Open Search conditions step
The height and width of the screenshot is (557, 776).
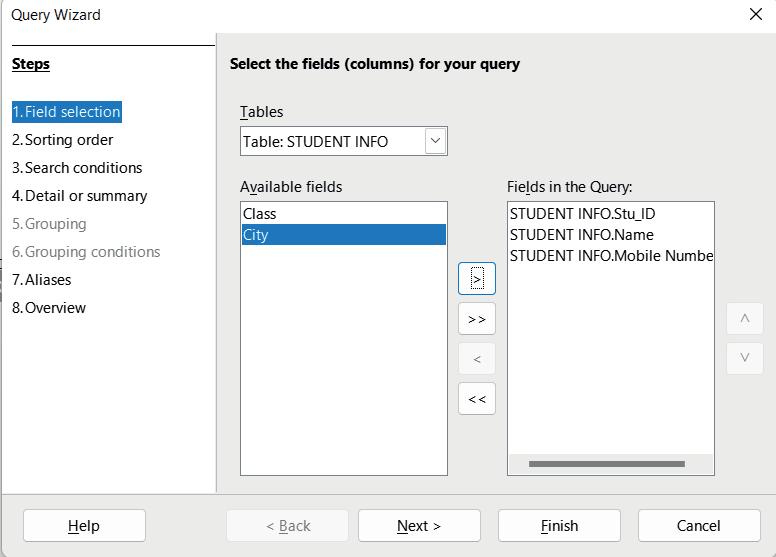tap(77, 168)
